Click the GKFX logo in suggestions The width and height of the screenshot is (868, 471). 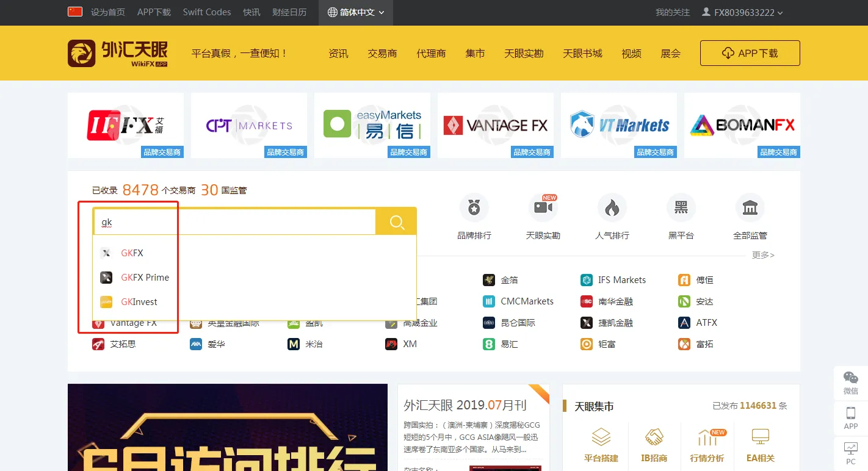[106, 253]
